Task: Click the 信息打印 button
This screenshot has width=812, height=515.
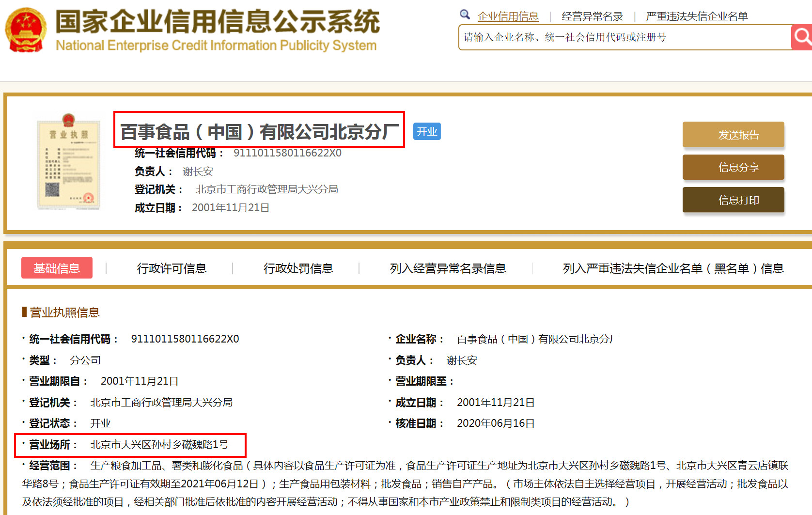Action: [x=733, y=200]
